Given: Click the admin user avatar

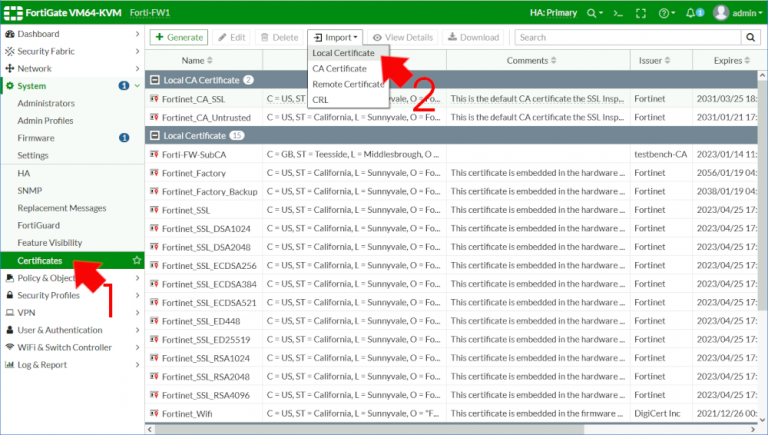Looking at the screenshot, I should click(x=720, y=13).
